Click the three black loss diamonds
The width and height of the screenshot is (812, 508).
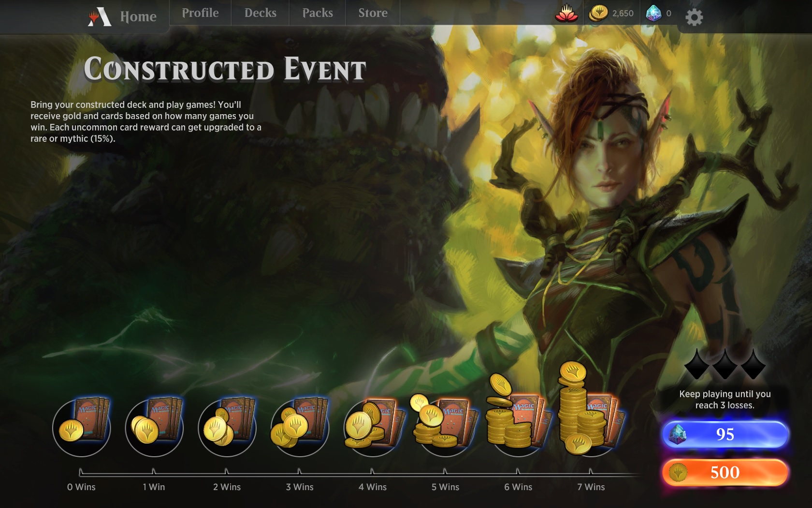[x=725, y=364]
